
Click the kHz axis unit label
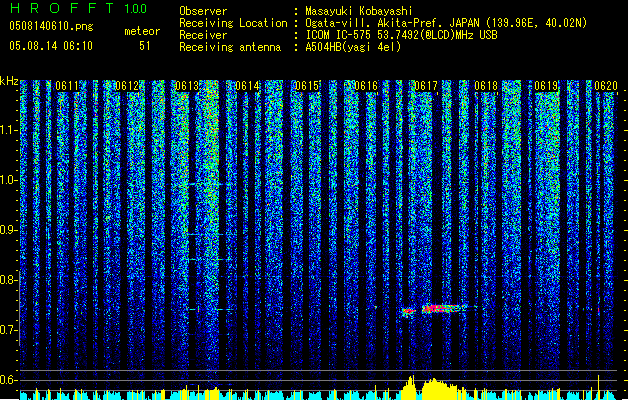pos(9,81)
